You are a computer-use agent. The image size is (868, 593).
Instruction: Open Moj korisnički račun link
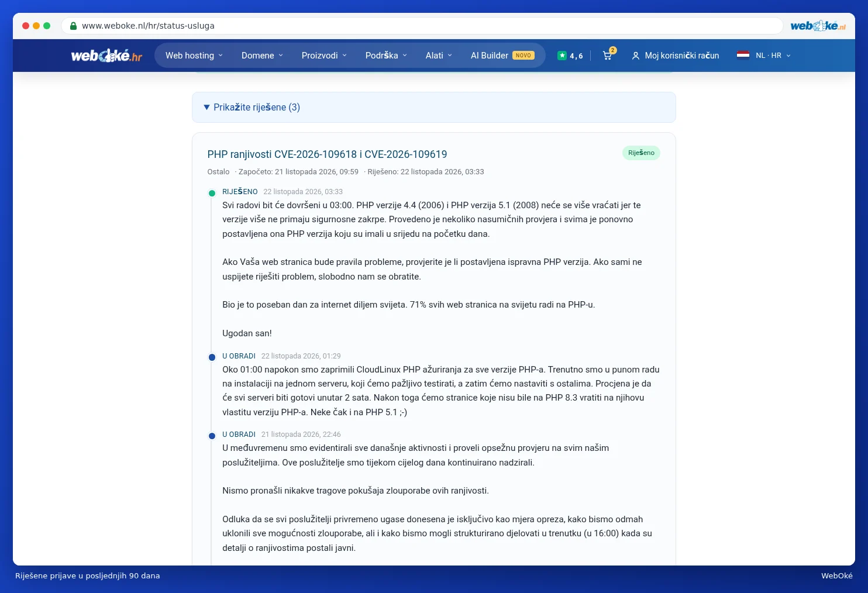point(682,56)
